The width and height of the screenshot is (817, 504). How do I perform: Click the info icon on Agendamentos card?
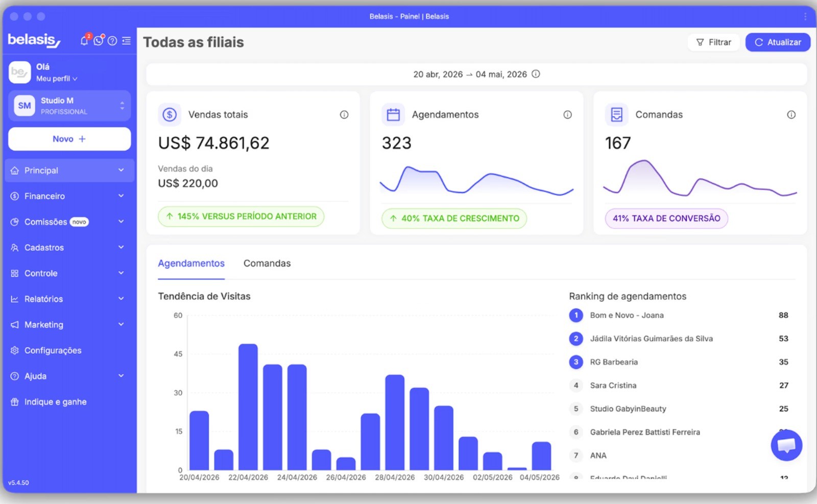(x=567, y=115)
